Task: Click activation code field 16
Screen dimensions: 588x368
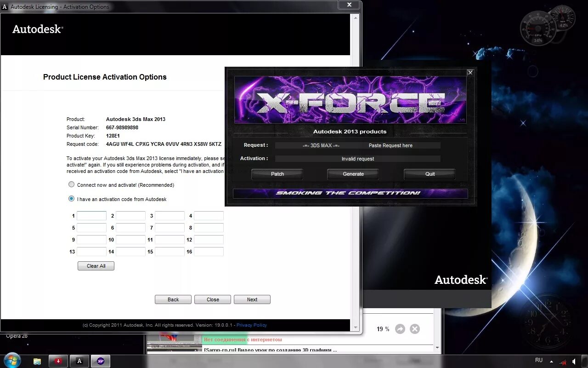Action: pos(209,252)
